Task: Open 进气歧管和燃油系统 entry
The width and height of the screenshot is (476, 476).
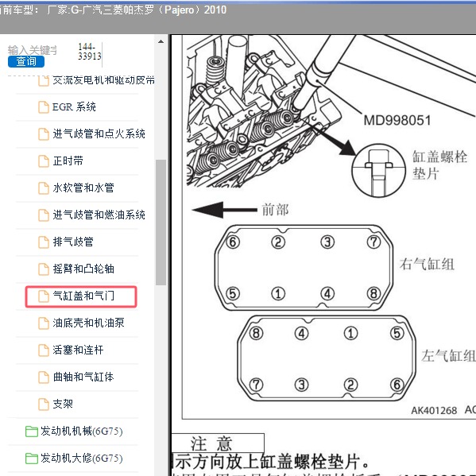Action: pos(99,215)
